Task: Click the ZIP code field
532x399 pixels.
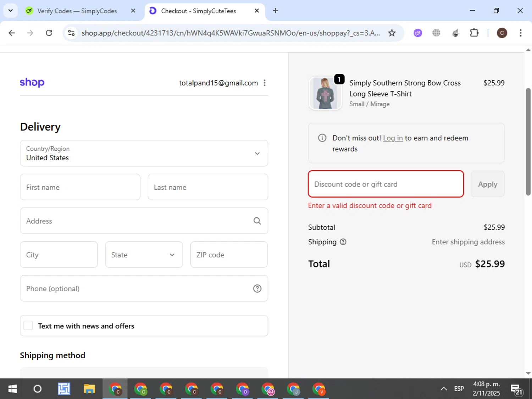Action: [x=229, y=255]
